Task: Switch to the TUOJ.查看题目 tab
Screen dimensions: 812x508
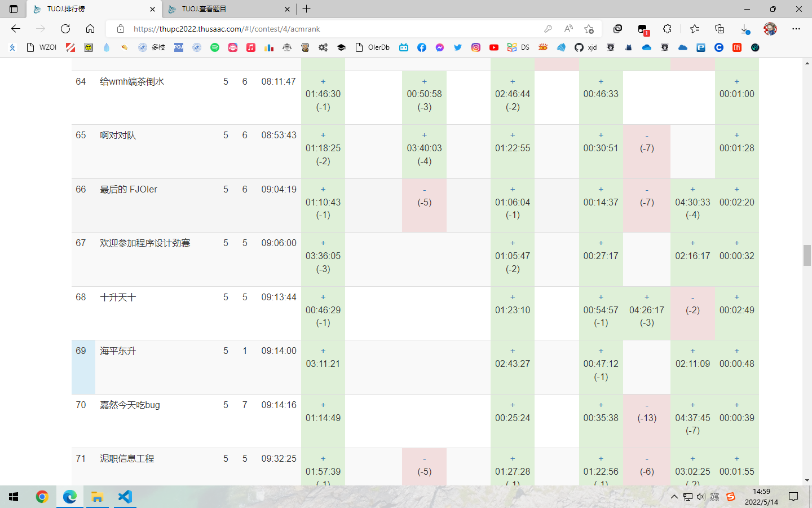Action: [x=226, y=9]
